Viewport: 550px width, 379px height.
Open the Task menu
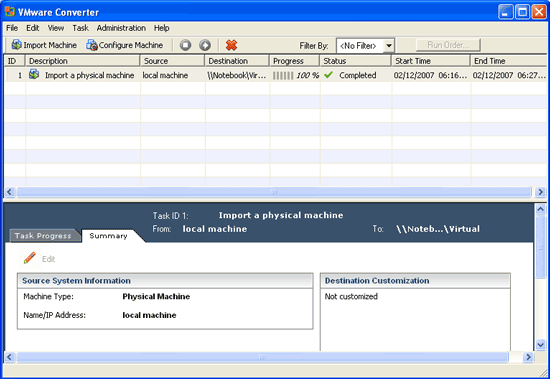[x=80, y=28]
